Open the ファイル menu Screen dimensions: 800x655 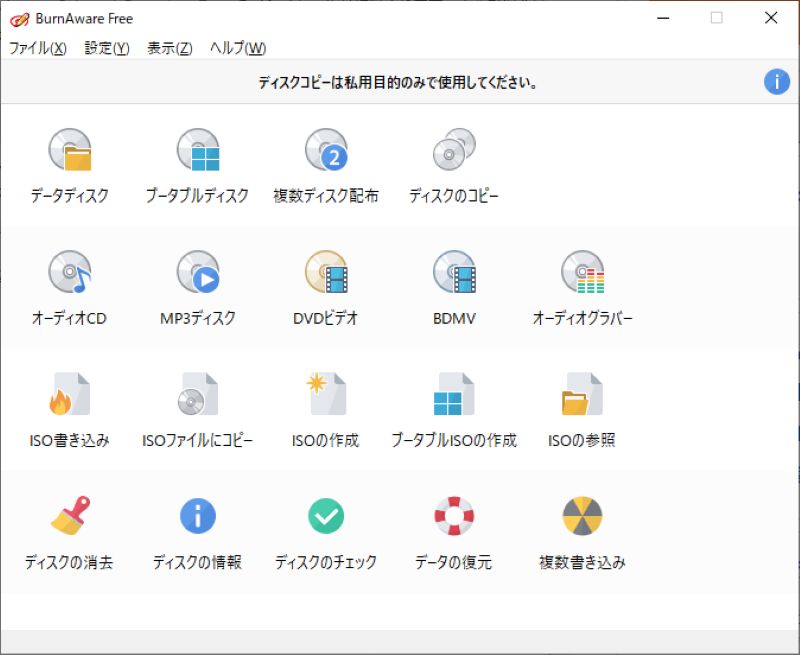coord(37,47)
